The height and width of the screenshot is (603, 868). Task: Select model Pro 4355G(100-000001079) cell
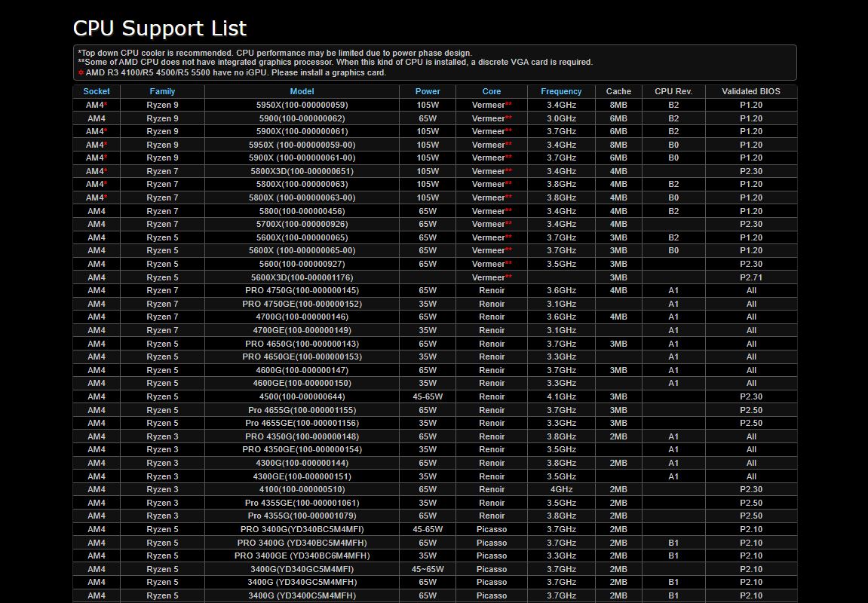tap(302, 516)
